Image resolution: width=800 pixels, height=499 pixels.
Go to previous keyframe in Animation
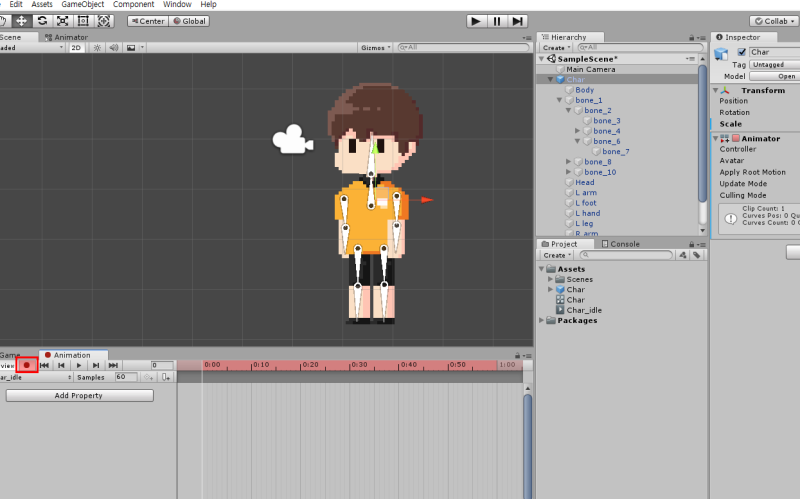tap(61, 365)
